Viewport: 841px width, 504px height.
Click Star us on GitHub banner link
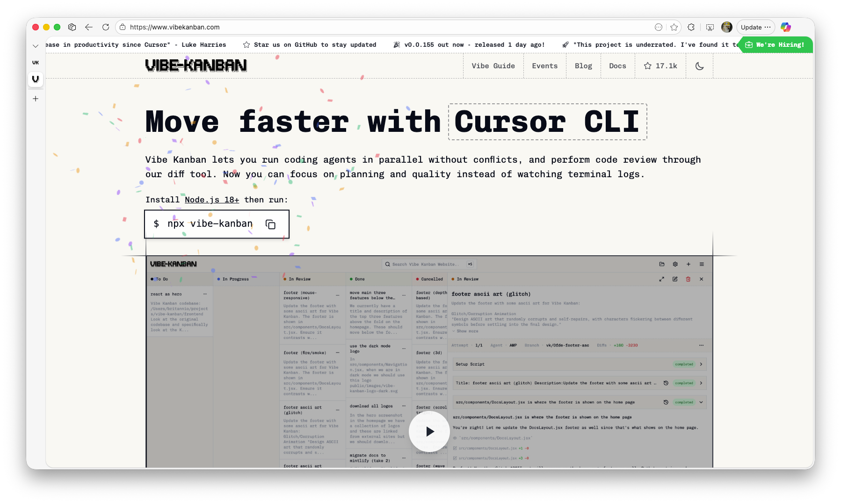[x=310, y=45]
